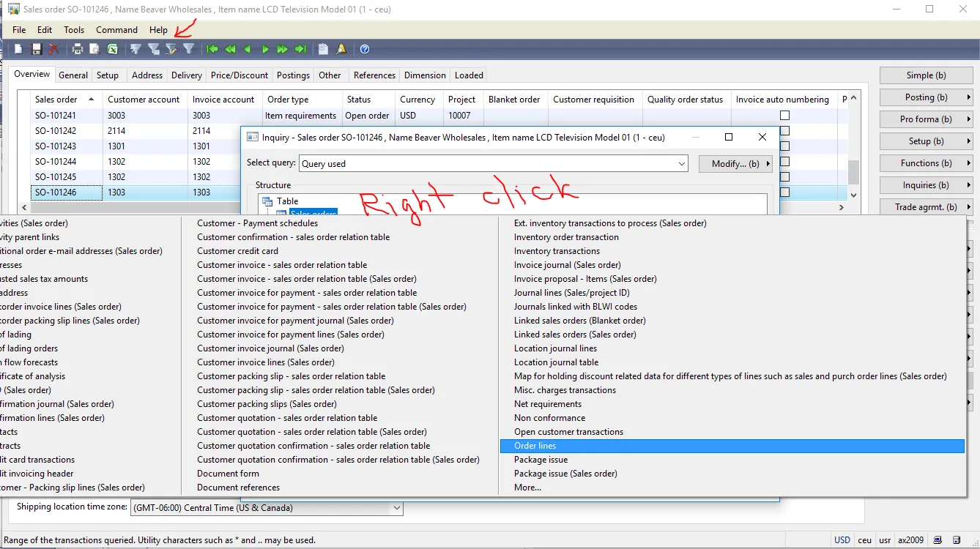Click the Customer requisition column header
980x549 pixels.
(594, 100)
